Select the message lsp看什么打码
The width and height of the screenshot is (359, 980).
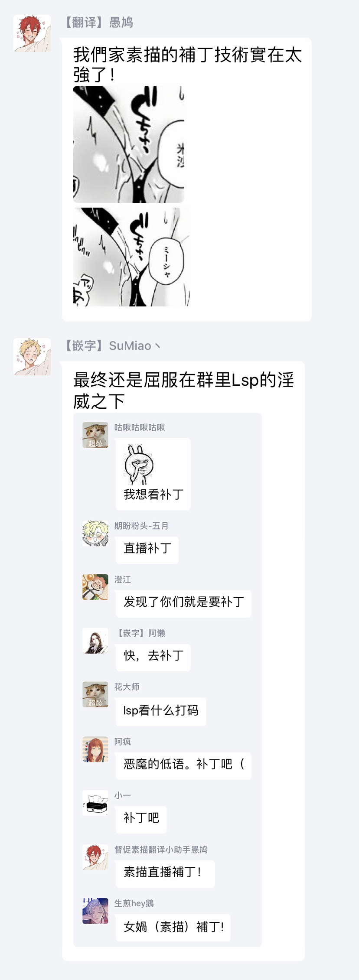pyautogui.click(x=161, y=711)
